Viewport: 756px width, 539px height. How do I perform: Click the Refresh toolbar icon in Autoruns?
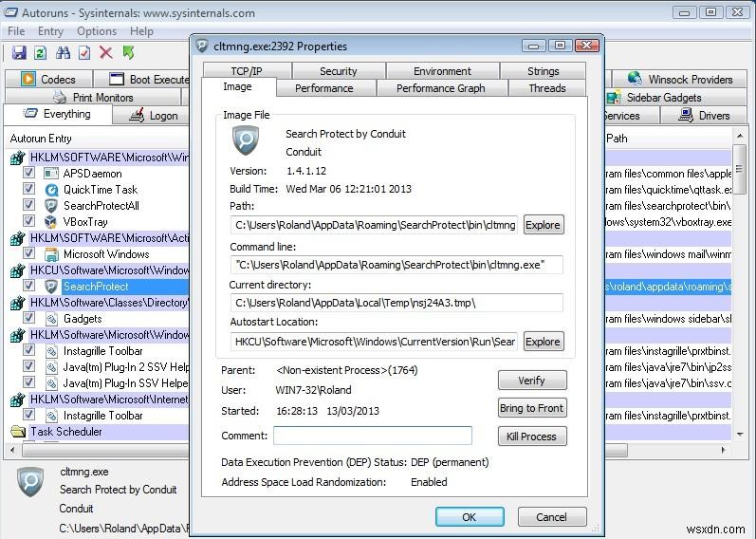click(41, 52)
